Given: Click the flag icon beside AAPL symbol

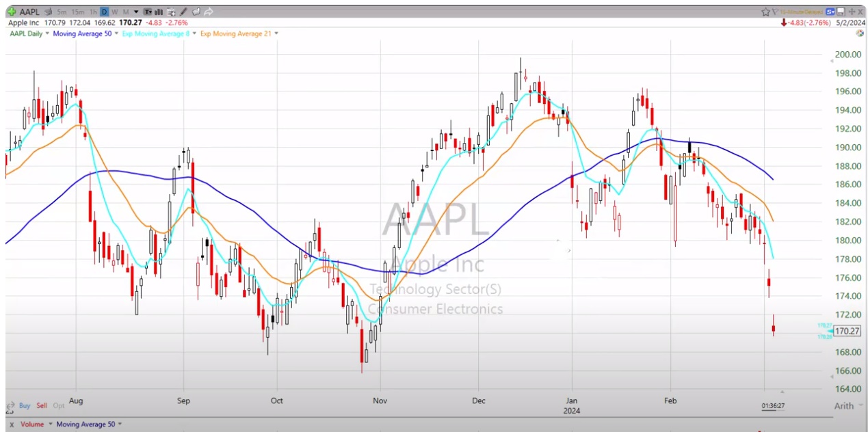Looking at the screenshot, I should click(48, 12).
